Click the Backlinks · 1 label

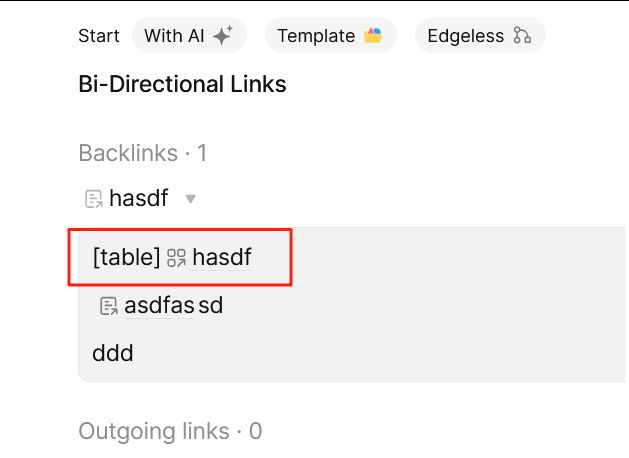[x=142, y=153]
